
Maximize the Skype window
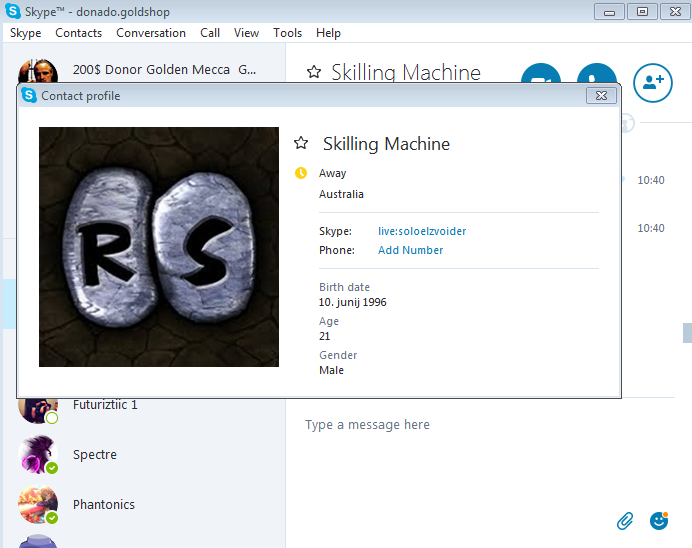pos(642,12)
